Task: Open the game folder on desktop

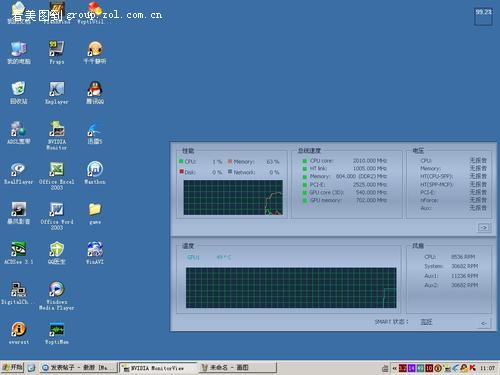Action: coord(95,213)
